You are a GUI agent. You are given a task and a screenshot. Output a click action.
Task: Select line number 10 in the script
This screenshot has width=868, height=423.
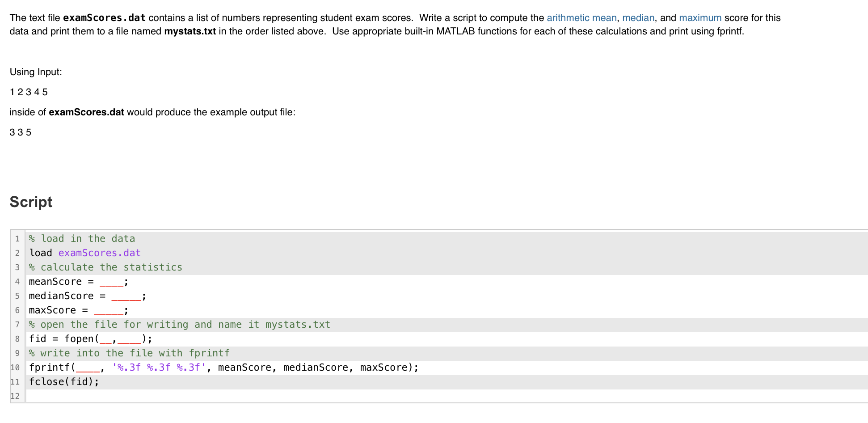coord(15,367)
